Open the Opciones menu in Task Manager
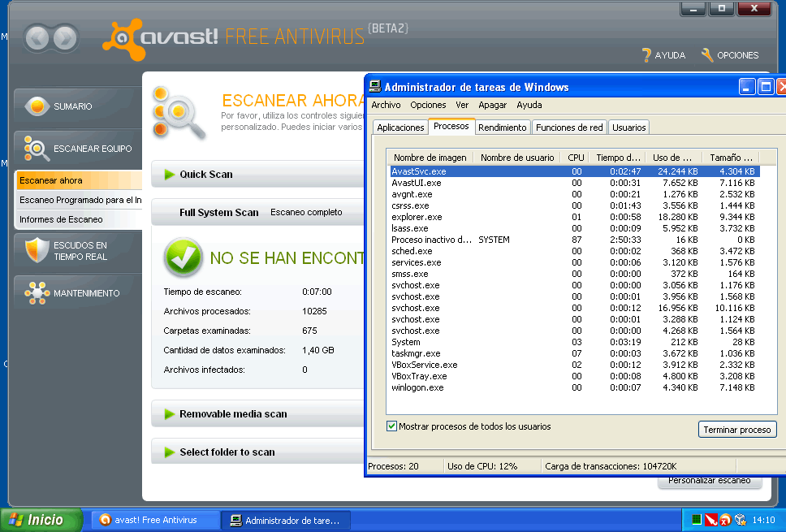Image resolution: width=786 pixels, height=532 pixels. [428, 105]
